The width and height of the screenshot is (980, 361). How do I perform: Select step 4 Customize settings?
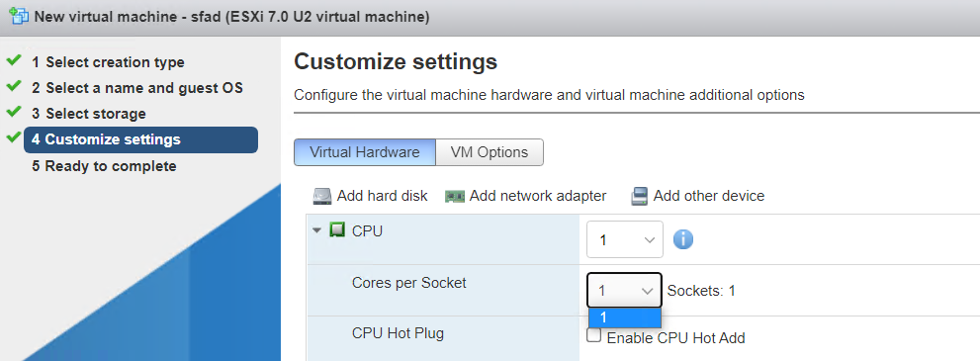tap(140, 139)
